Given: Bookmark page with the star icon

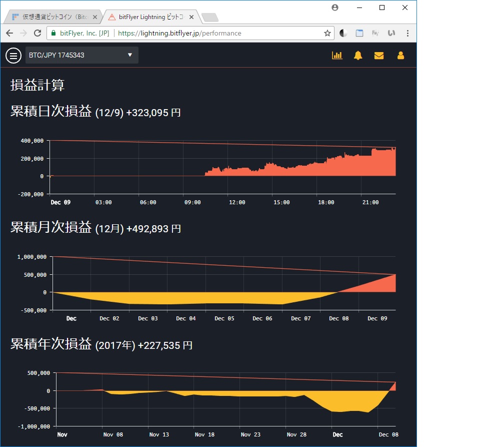Looking at the screenshot, I should coord(327,33).
